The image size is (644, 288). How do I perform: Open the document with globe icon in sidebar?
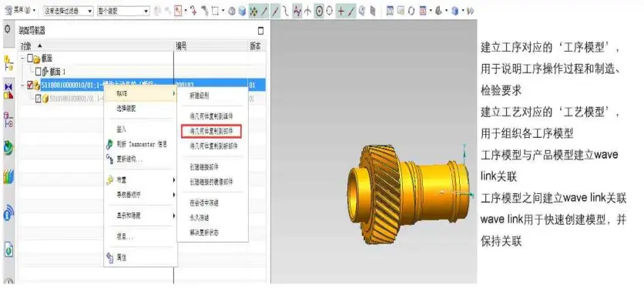click(8, 249)
